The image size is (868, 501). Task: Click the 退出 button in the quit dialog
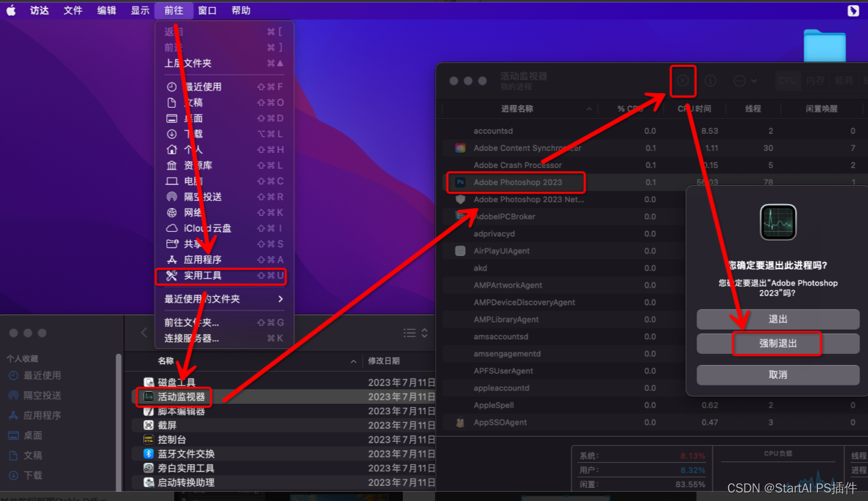(x=778, y=319)
